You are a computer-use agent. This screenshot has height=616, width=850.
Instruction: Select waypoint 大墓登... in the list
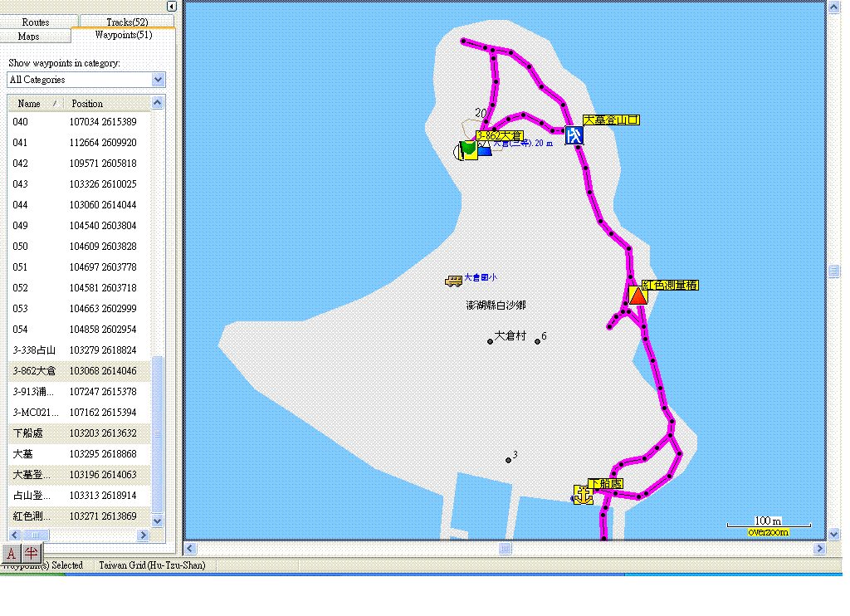(79, 475)
